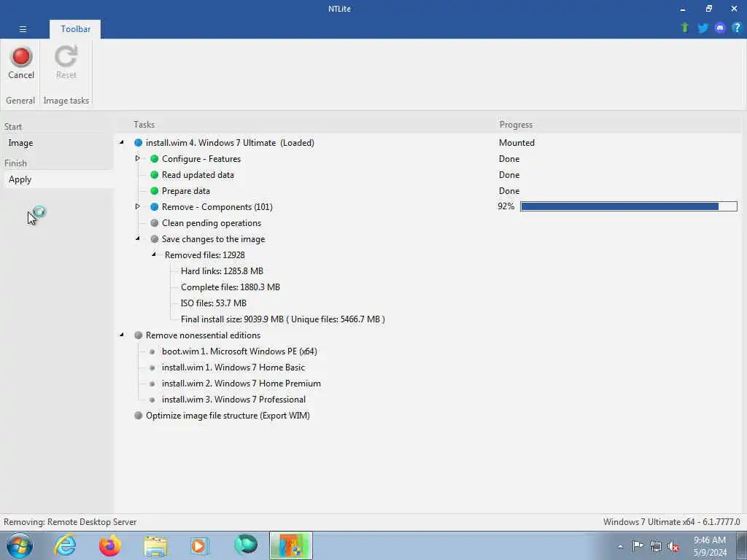Open Firefox from the taskbar
Image resolution: width=747 pixels, height=560 pixels.
(109, 545)
